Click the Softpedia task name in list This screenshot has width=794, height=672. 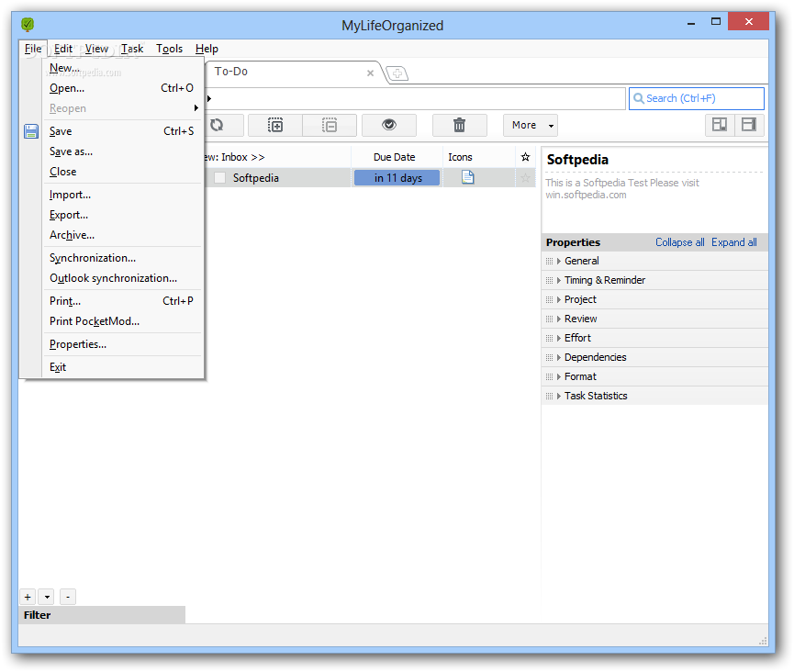click(x=256, y=178)
